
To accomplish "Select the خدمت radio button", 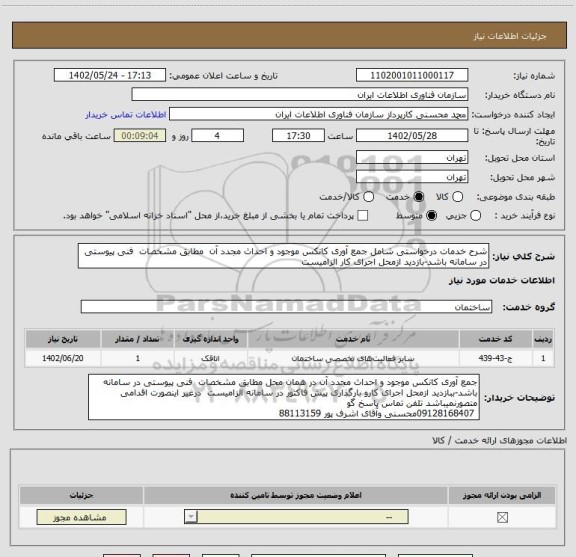I will 418,197.
